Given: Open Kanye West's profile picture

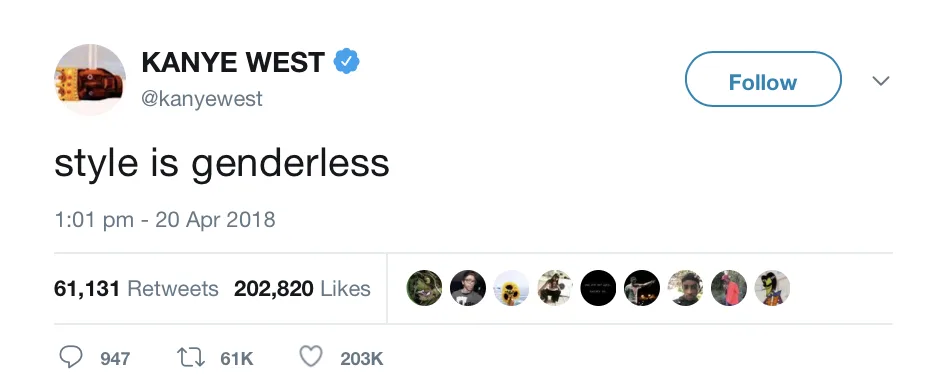Looking at the screenshot, I should tap(90, 80).
